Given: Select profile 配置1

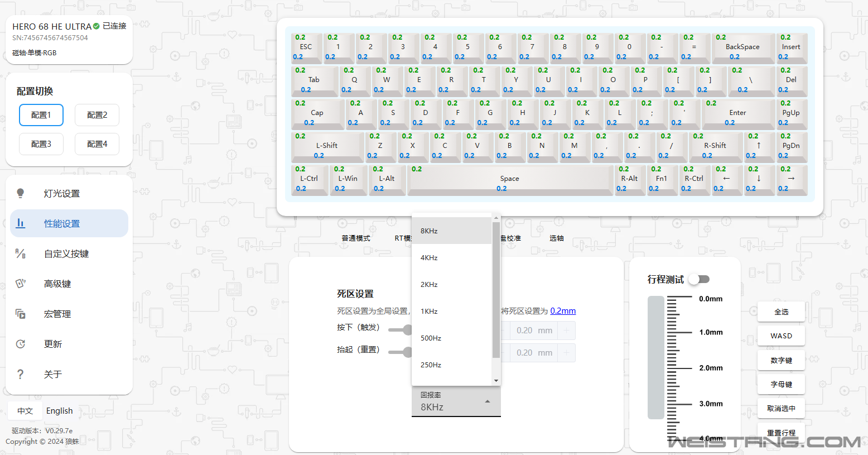Looking at the screenshot, I should tap(41, 115).
